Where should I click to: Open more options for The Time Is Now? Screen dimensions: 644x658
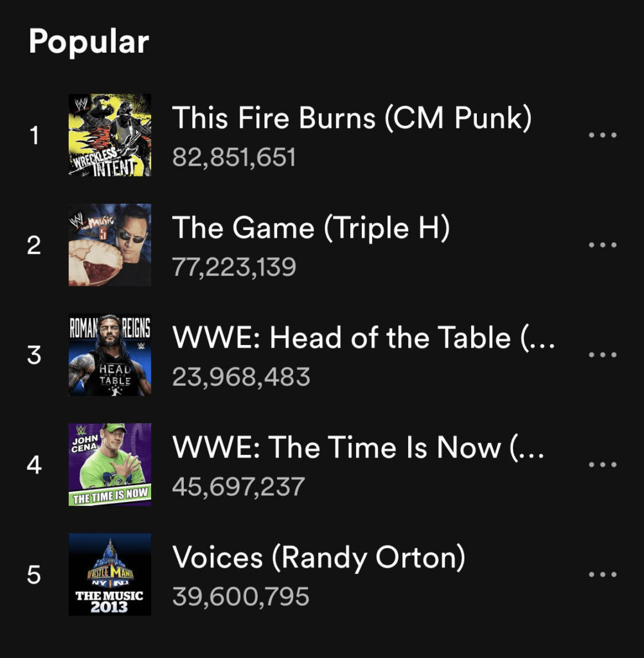pyautogui.click(x=602, y=465)
